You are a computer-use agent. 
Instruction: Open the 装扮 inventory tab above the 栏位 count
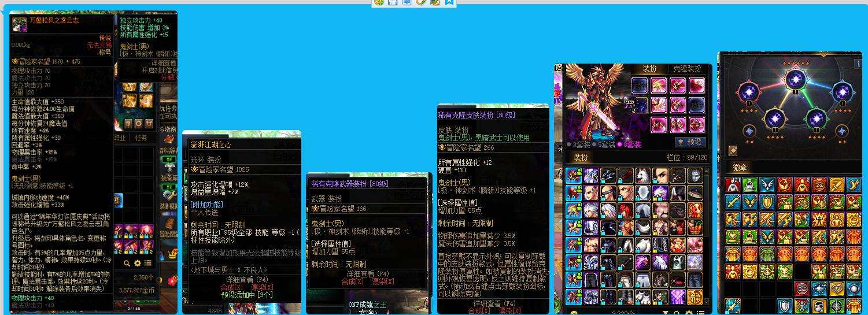click(x=580, y=157)
